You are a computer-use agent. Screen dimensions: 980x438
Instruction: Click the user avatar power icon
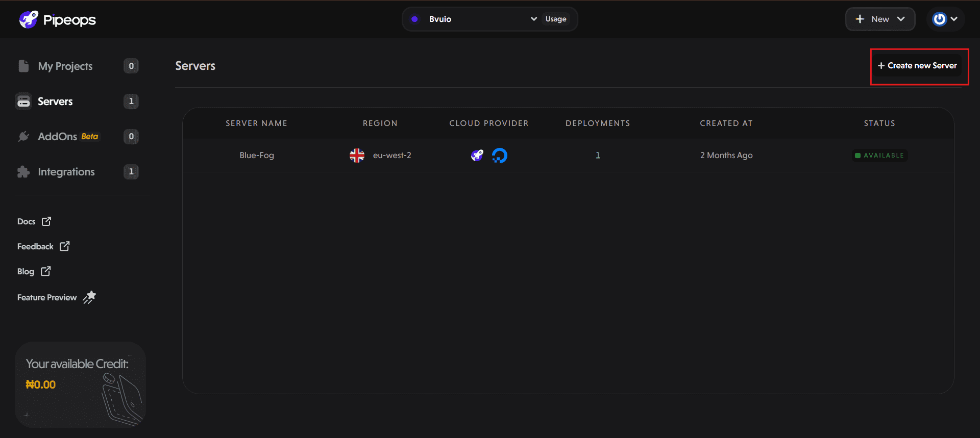click(939, 19)
